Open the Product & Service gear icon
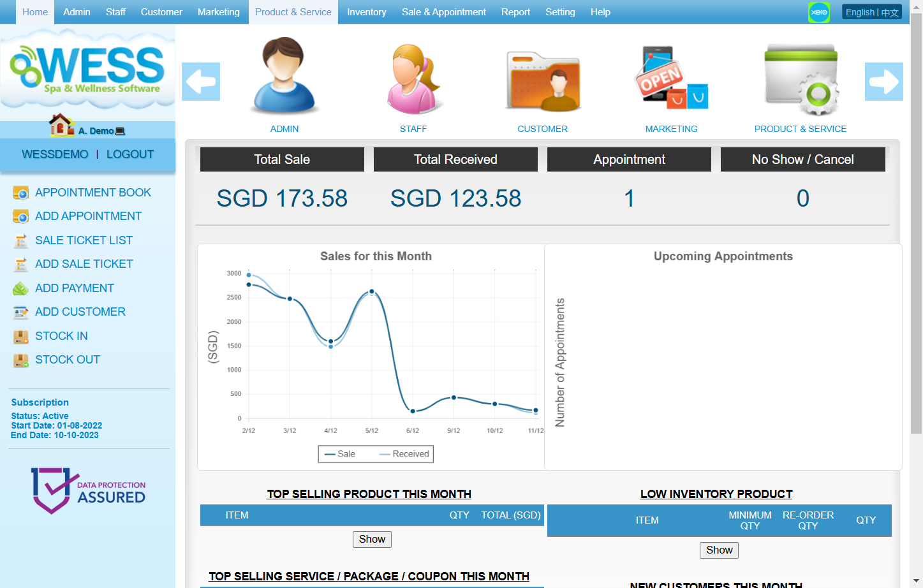The height and width of the screenshot is (588, 923). [x=801, y=80]
